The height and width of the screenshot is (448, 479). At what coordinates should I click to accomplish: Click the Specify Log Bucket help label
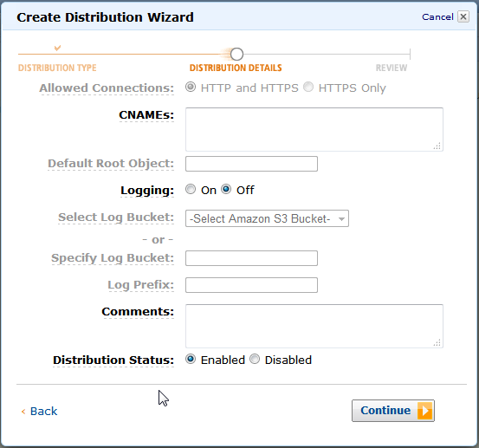(x=113, y=258)
